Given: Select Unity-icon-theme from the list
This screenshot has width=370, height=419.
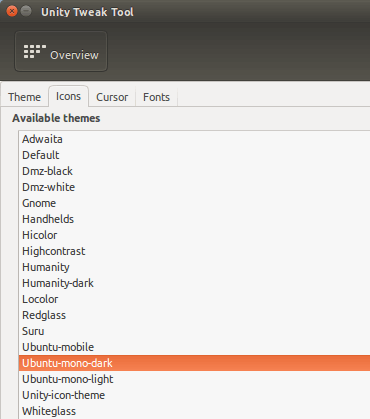Looking at the screenshot, I should pos(194,395).
